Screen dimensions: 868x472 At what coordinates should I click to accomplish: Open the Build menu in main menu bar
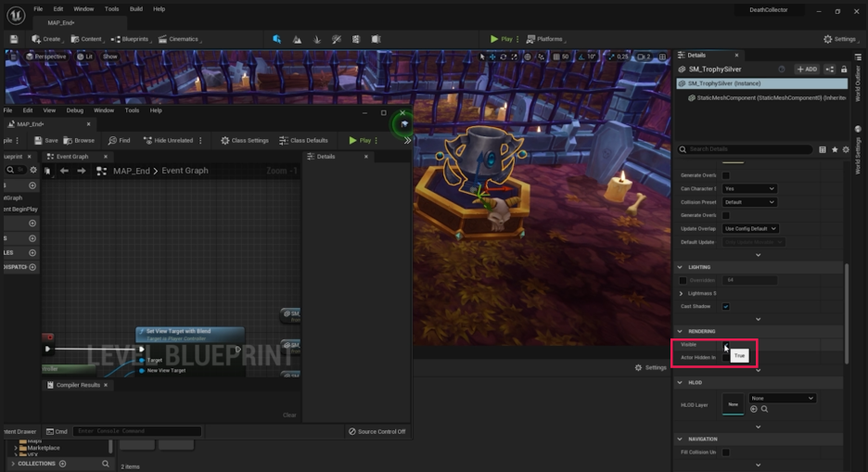click(x=136, y=9)
